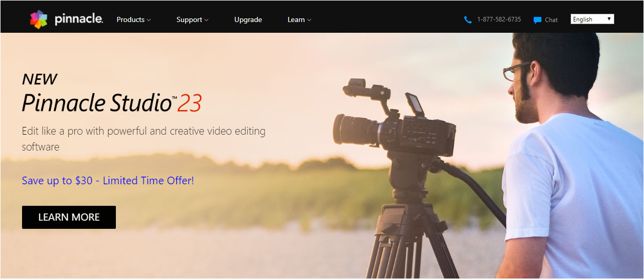Expand the Support chevron arrow
The image size is (644, 279).
click(206, 20)
